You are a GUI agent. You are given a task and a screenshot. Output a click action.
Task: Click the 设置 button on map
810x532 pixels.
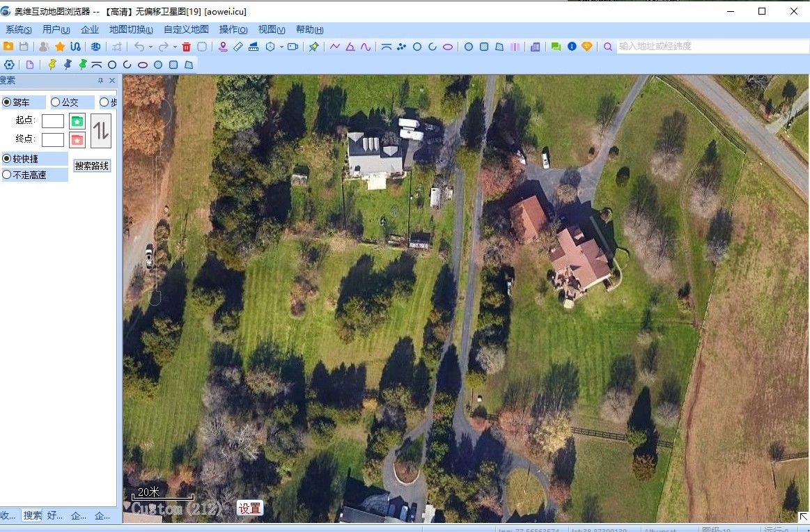pyautogui.click(x=249, y=508)
